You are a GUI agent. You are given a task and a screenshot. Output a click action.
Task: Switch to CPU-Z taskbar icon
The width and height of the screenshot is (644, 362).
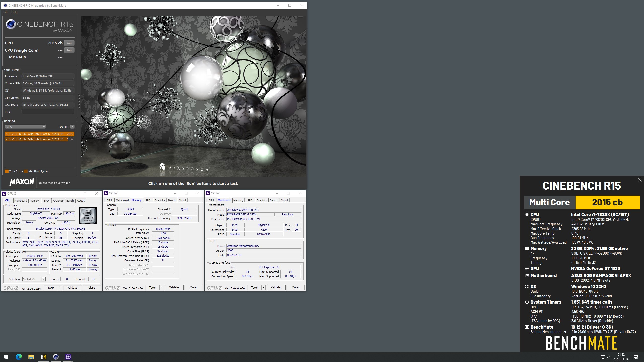point(68,357)
